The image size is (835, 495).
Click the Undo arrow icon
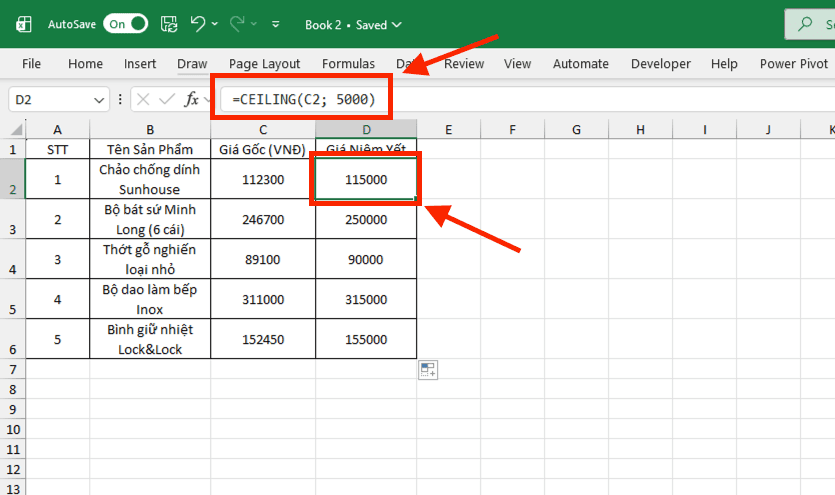point(198,24)
